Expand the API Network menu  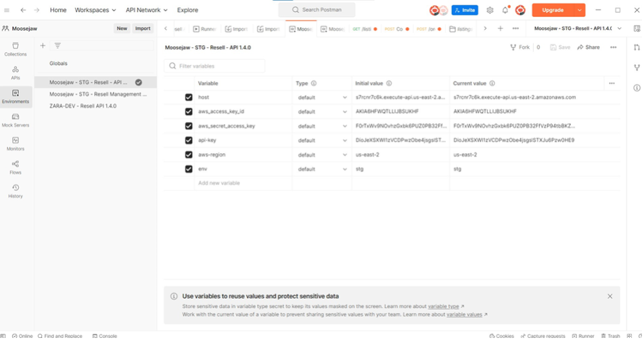pyautogui.click(x=146, y=10)
